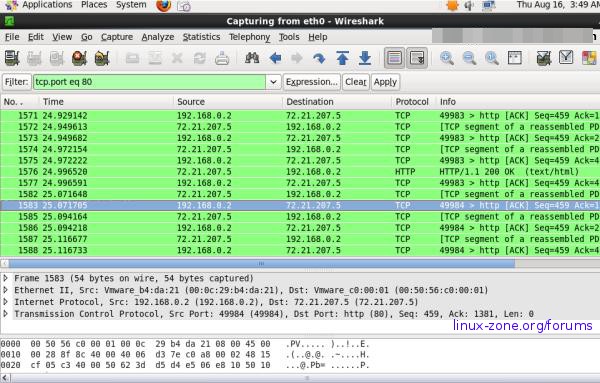600x383 pixels.
Task: Select packet number 1582 row
Action: [300, 194]
